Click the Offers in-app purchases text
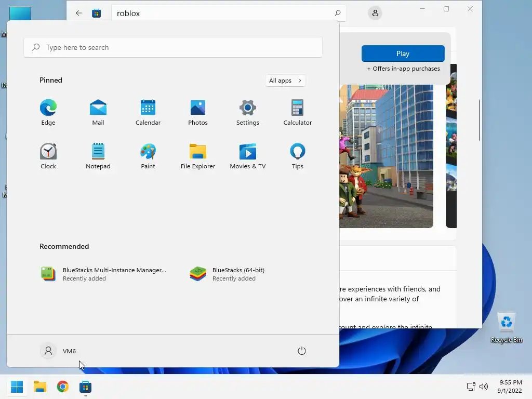This screenshot has width=532, height=399. coord(403,69)
